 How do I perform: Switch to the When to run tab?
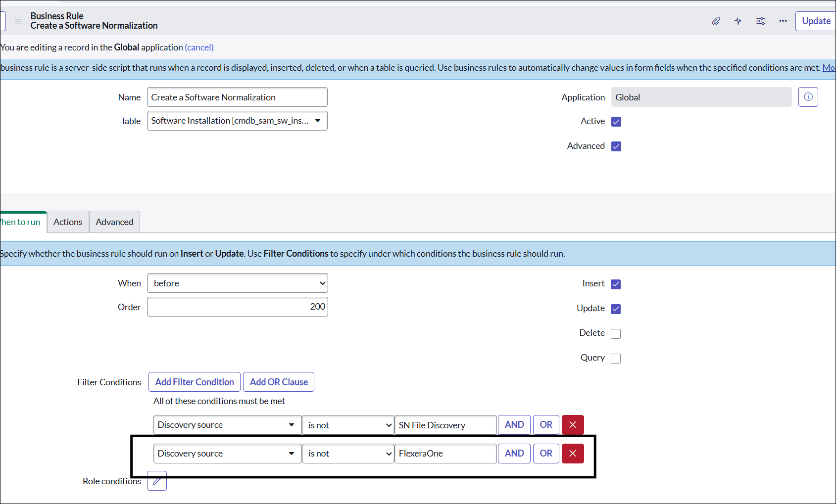tap(22, 222)
